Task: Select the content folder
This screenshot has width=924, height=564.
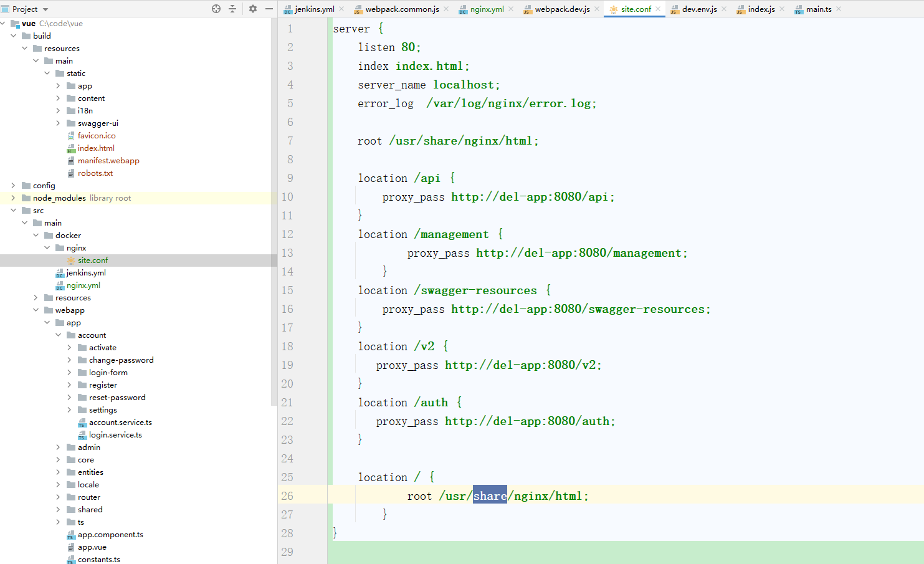Action: pyautogui.click(x=91, y=98)
